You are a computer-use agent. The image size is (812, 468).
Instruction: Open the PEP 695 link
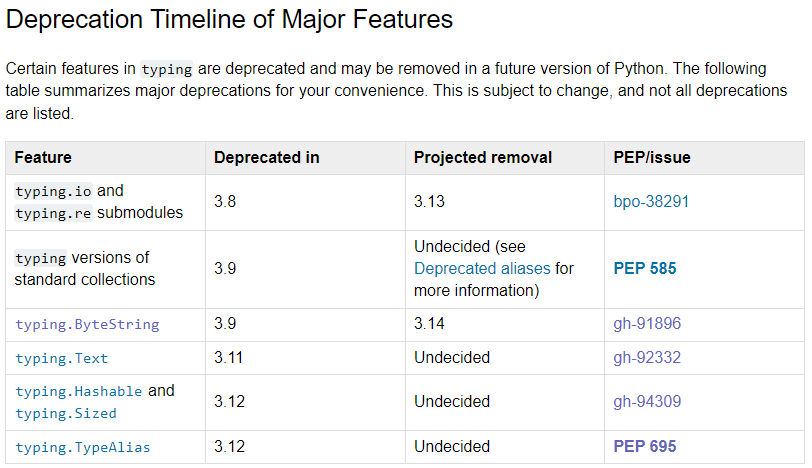point(645,446)
